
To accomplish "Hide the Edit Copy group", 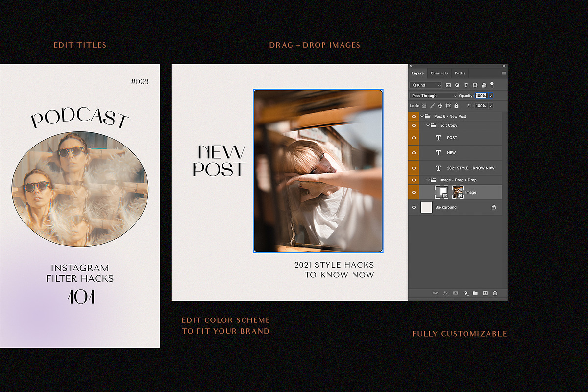I will coord(414,125).
